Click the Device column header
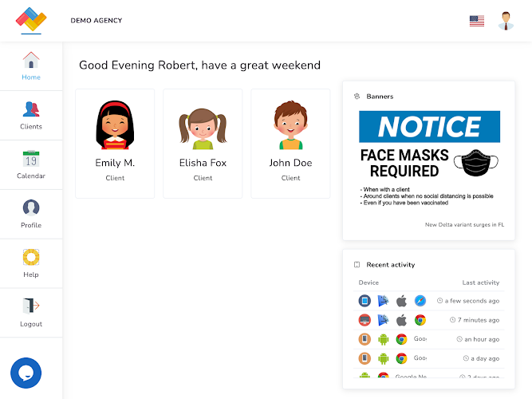The height and width of the screenshot is (399, 532). (368, 282)
